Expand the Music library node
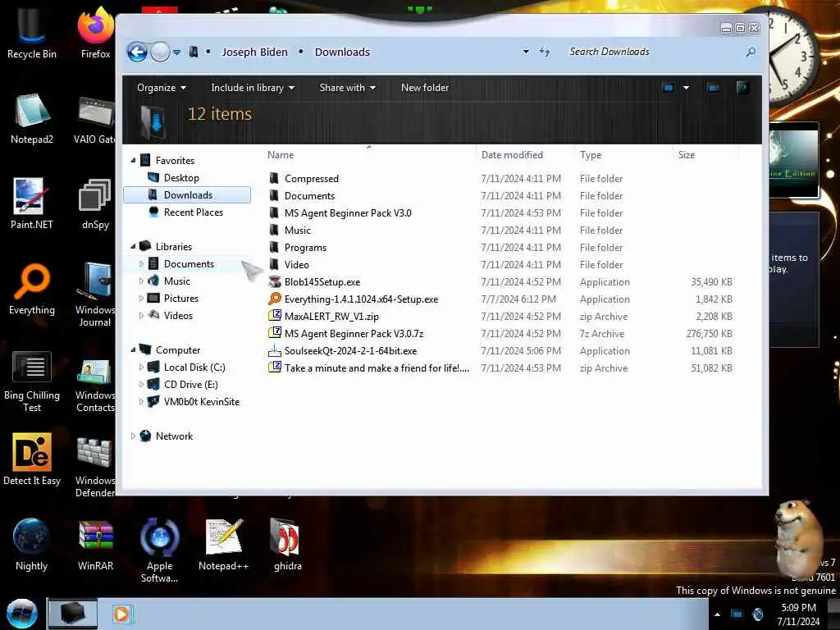Image resolution: width=840 pixels, height=630 pixels. 141,281
